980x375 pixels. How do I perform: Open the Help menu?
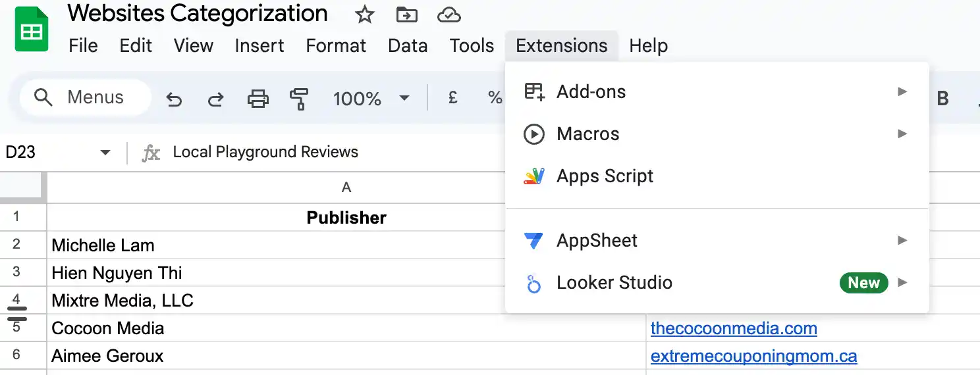pos(649,45)
